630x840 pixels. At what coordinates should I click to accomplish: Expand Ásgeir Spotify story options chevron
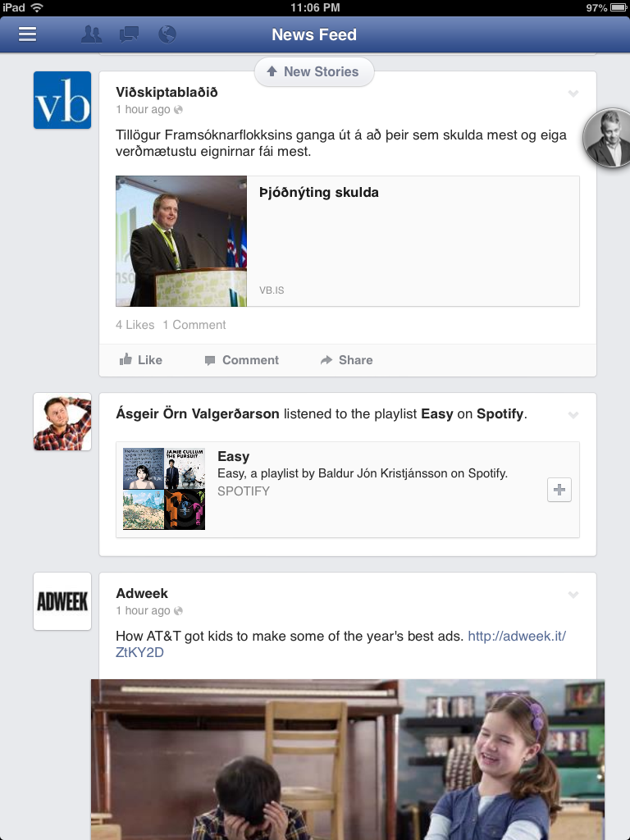[x=573, y=415]
